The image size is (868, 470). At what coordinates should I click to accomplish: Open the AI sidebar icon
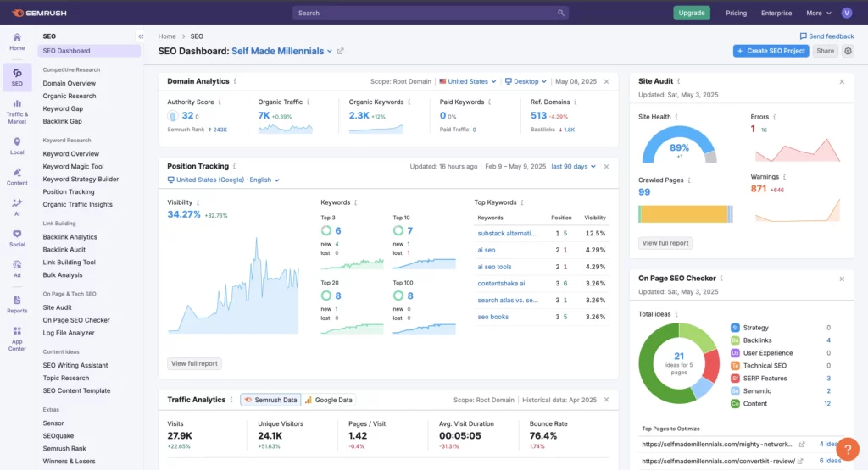click(x=17, y=207)
